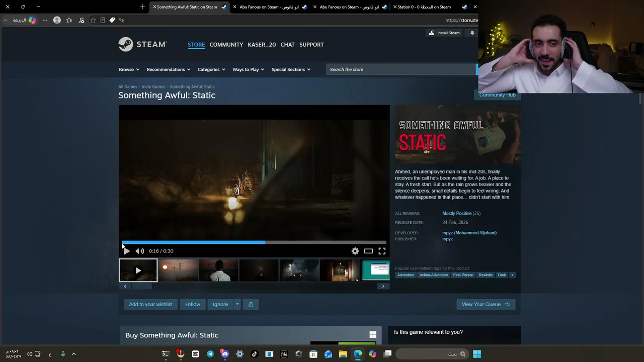Open the publisher rspyz link
Image resolution: width=644 pixels, height=362 pixels.
pos(448,239)
